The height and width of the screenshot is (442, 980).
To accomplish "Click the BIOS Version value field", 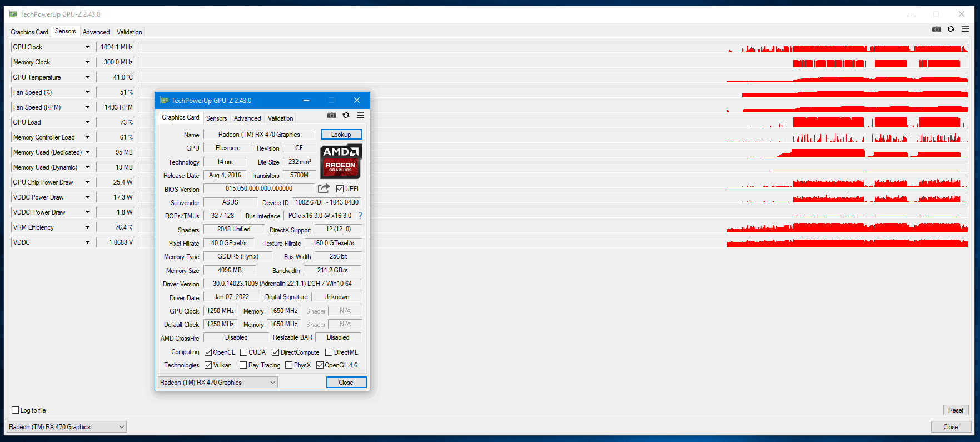I will 259,188.
